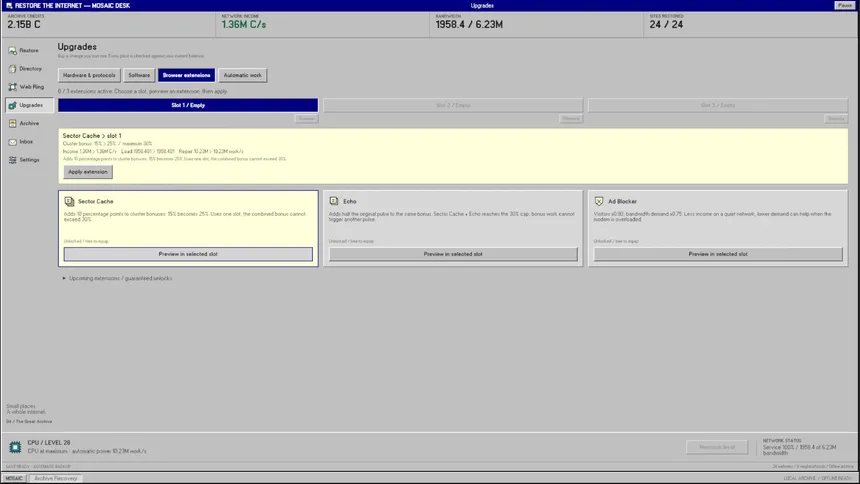This screenshot has width=860, height=484.
Task: Go to Archive in the sidebar
Action: [29, 123]
